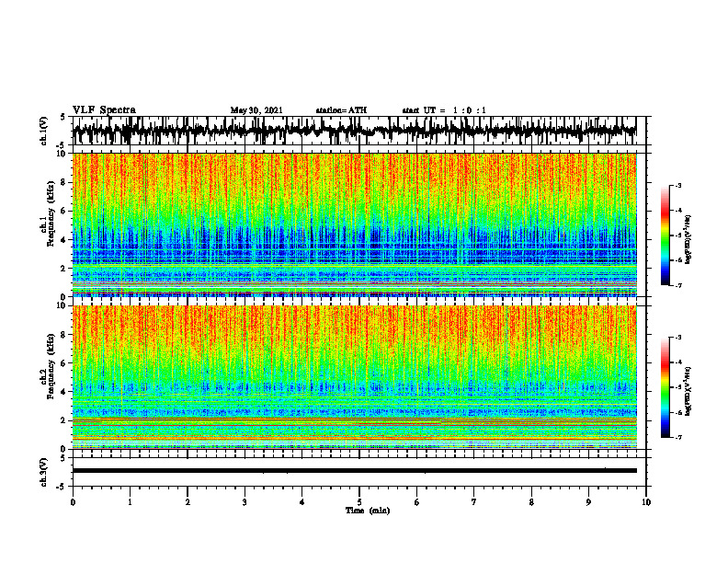Click the "2" tick on ch.1 frequency axis
The image size is (728, 563).
[x=63, y=269]
